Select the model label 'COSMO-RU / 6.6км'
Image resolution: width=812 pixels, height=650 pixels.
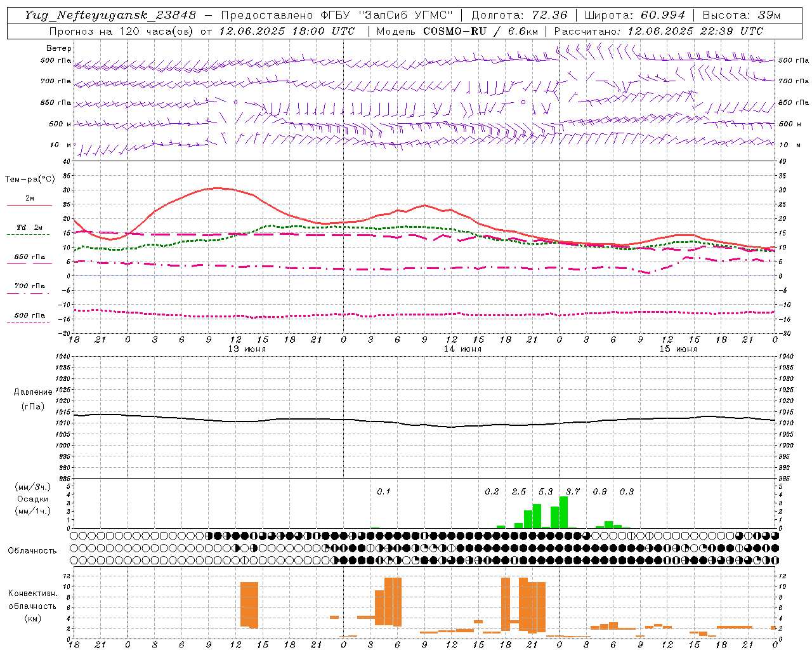point(480,31)
